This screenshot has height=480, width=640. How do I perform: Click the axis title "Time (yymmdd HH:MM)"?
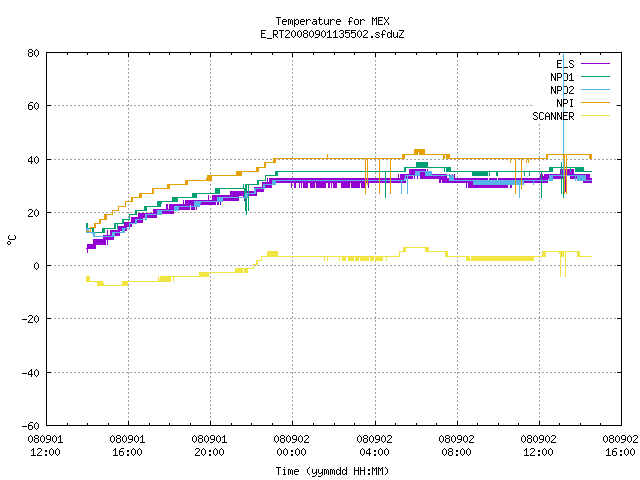tap(332, 471)
